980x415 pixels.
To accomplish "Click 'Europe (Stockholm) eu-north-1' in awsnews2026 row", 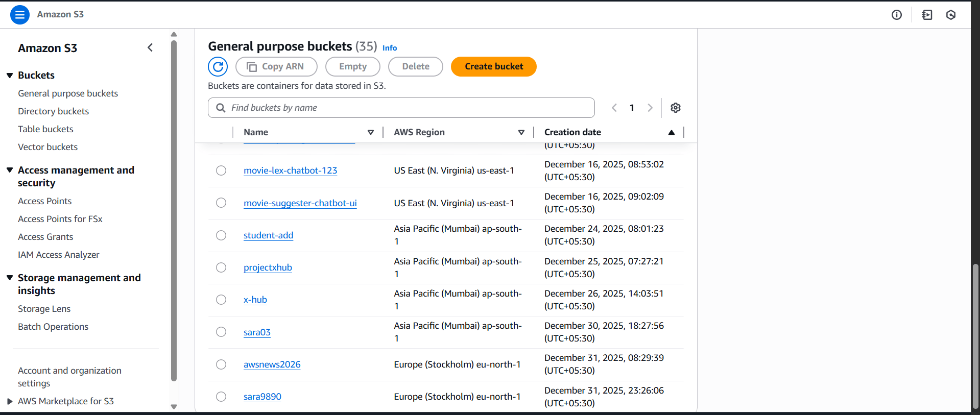I will pyautogui.click(x=457, y=364).
